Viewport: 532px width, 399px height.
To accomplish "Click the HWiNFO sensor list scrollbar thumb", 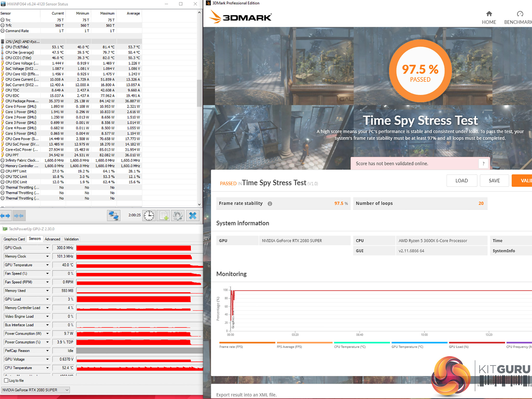I will click(x=199, y=93).
